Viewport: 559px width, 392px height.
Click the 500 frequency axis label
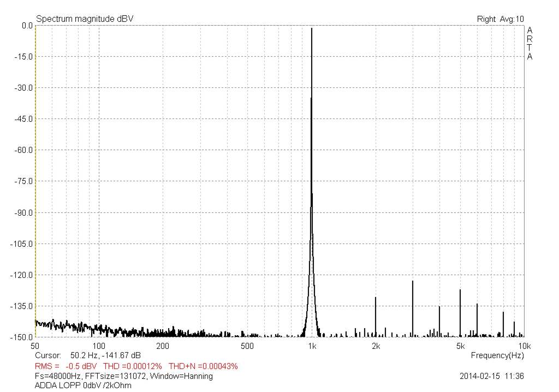(x=247, y=346)
